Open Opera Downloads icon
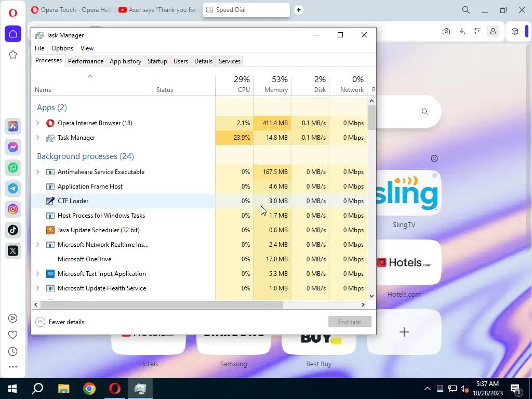532x399 pixels. [462, 31]
